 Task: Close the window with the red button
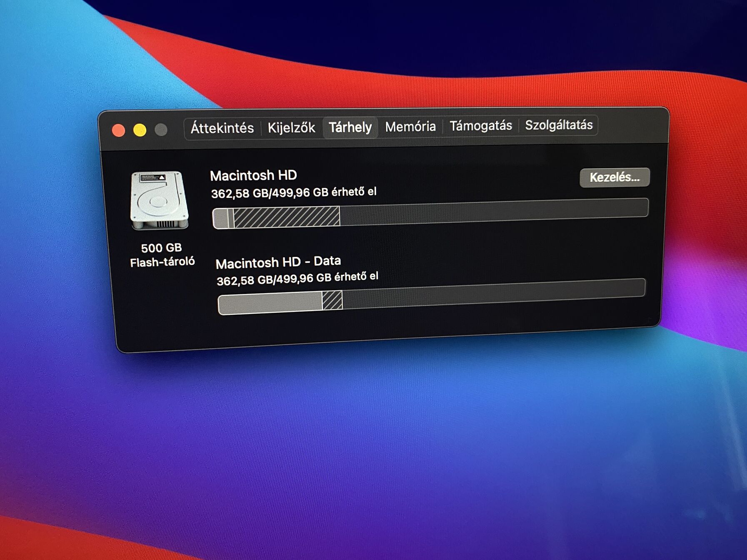(x=119, y=130)
